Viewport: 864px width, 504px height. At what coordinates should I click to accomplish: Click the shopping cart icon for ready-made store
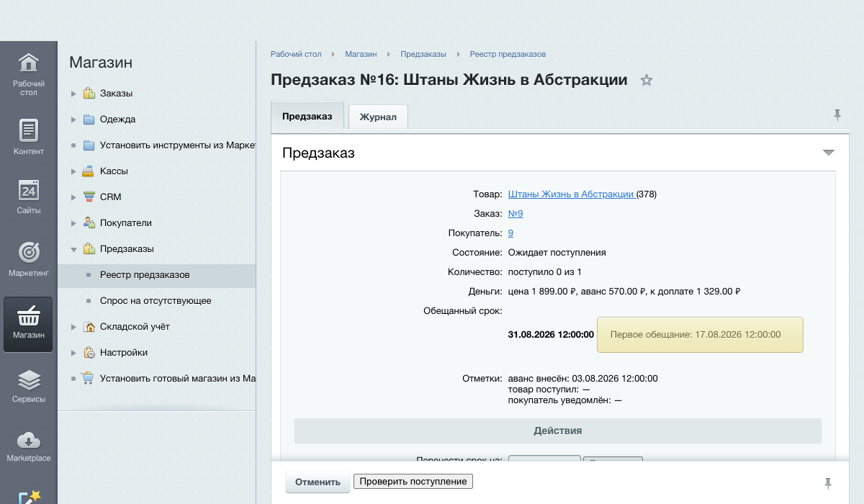coord(89,379)
